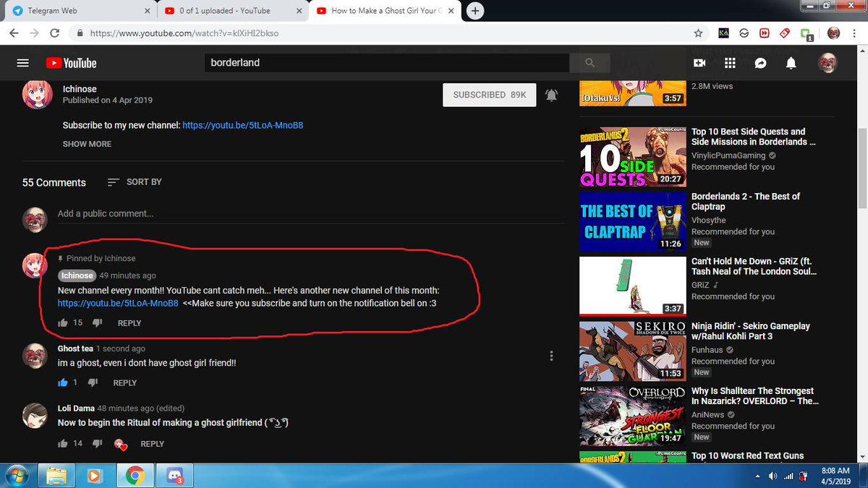Screen dimensions: 868x488
Task: Open the Loli Dama commenter name
Action: (76, 408)
